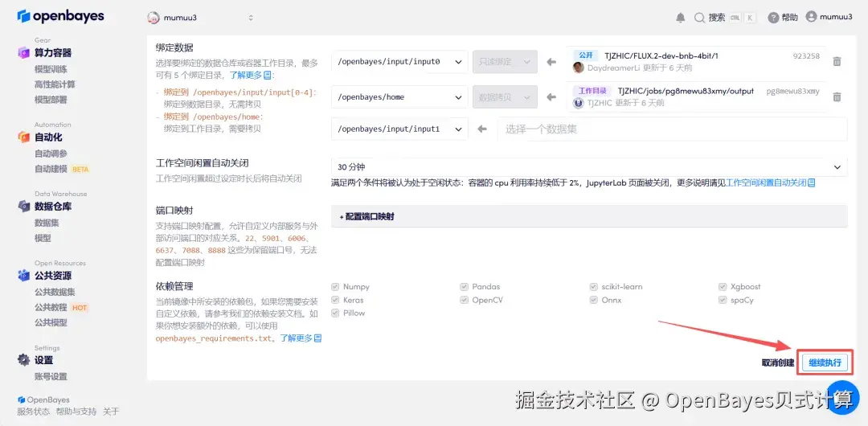Click the 算力容器 section icon
This screenshot has height=426, width=868.
point(23,52)
